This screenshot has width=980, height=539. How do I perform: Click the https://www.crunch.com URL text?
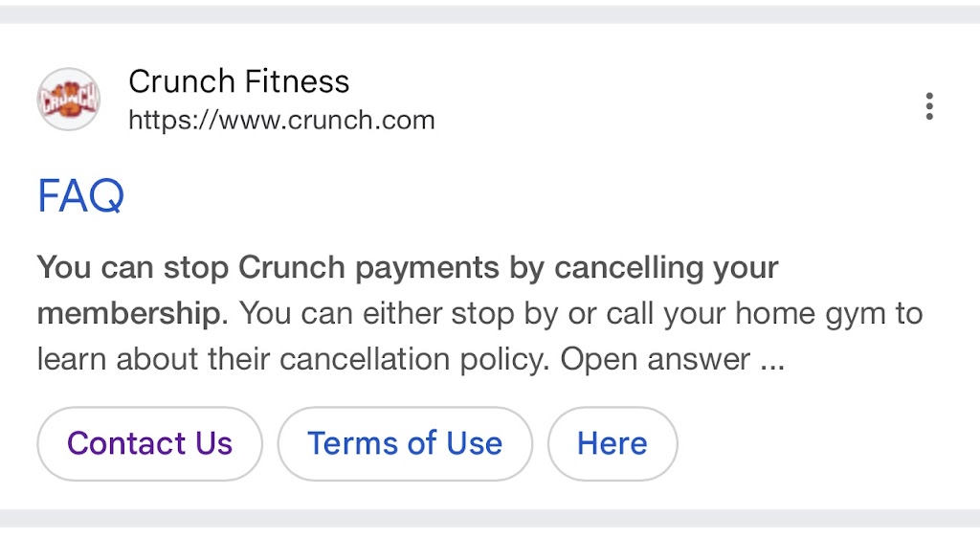tap(281, 121)
